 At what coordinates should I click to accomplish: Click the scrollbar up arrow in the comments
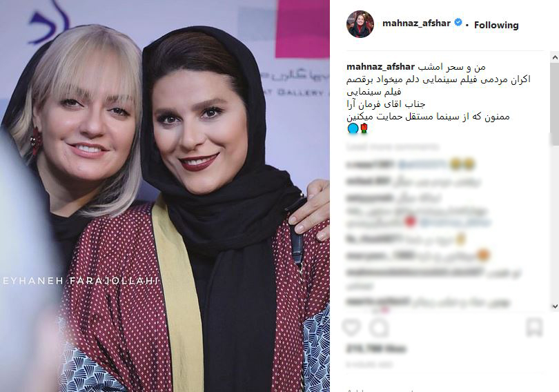555,57
